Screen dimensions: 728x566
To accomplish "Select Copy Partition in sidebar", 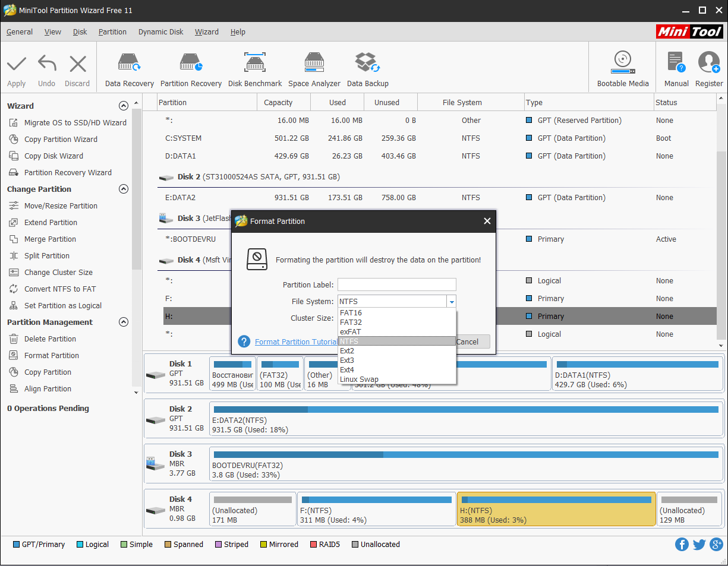I will click(x=48, y=372).
